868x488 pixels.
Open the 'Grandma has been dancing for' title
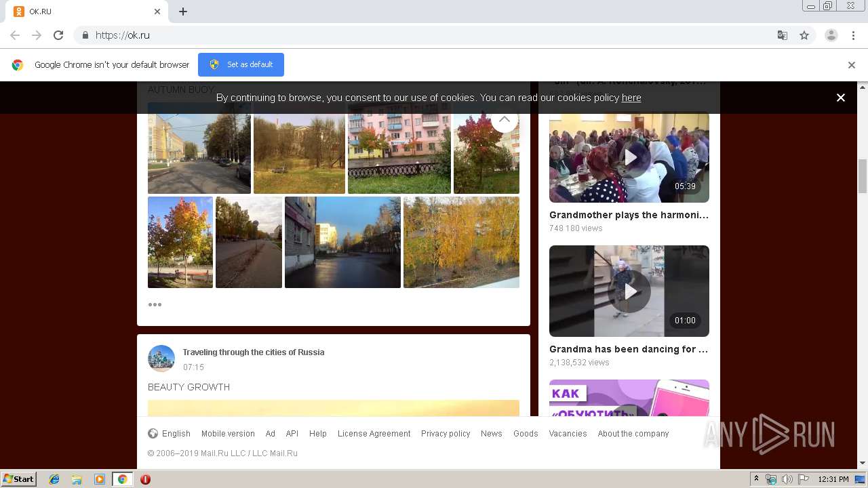click(629, 349)
